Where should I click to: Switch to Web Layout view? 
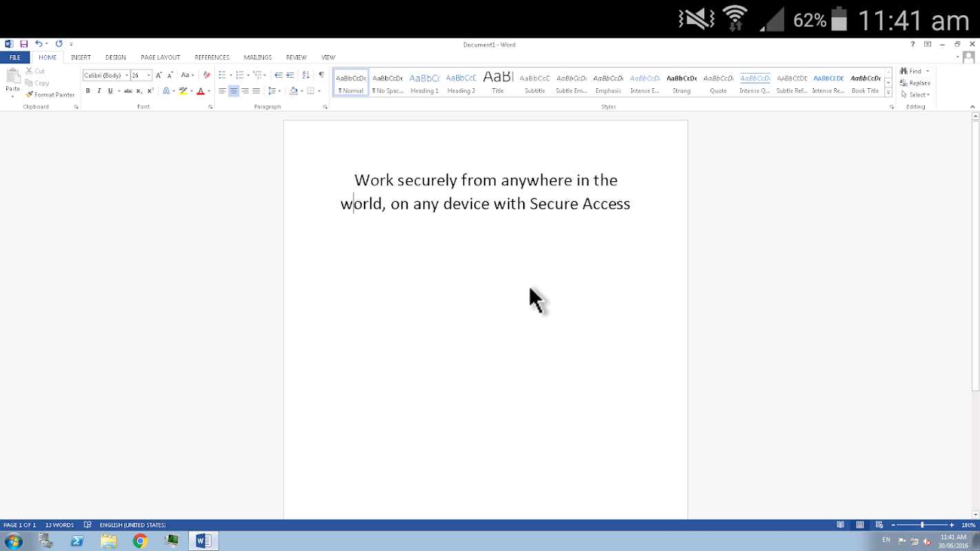[x=879, y=525]
